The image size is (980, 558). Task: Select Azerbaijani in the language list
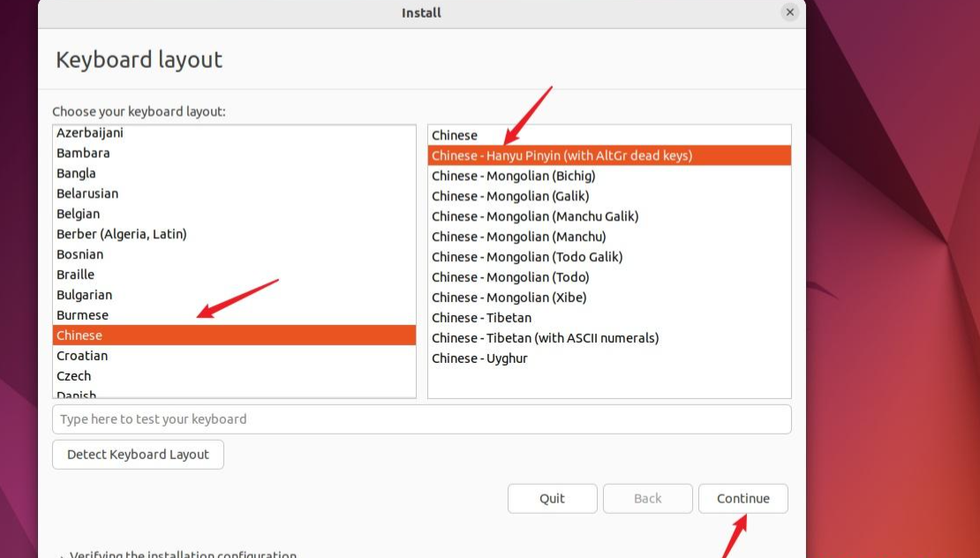234,132
